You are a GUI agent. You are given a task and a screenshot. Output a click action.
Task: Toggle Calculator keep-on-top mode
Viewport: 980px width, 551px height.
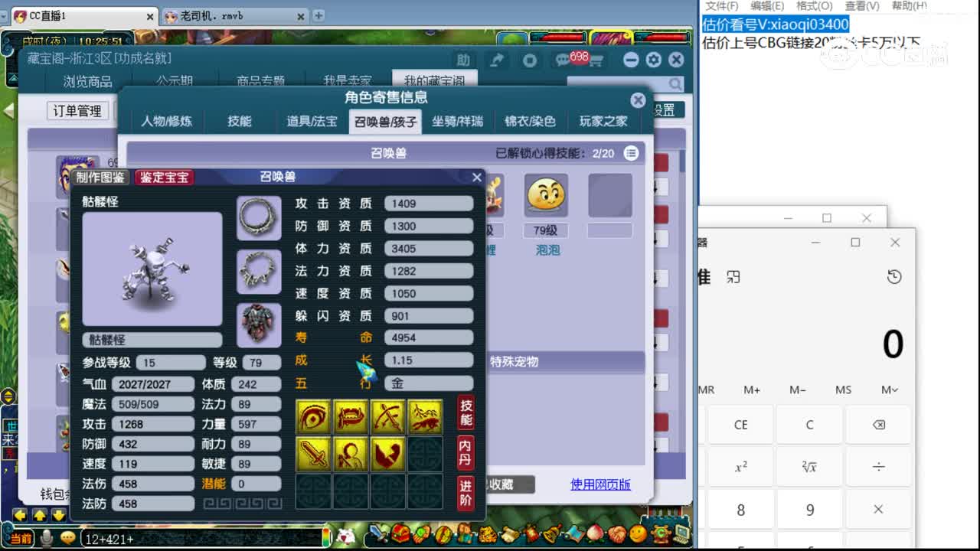[733, 277]
